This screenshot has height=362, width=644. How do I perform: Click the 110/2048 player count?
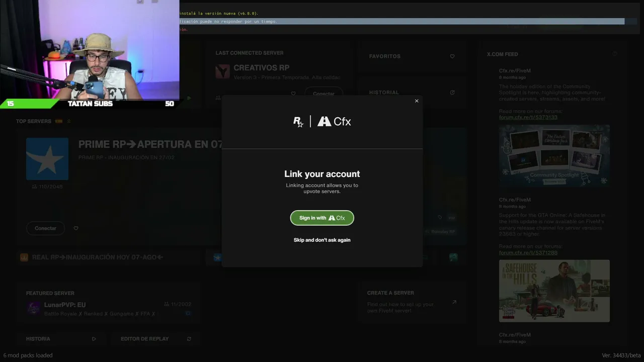coord(47,187)
